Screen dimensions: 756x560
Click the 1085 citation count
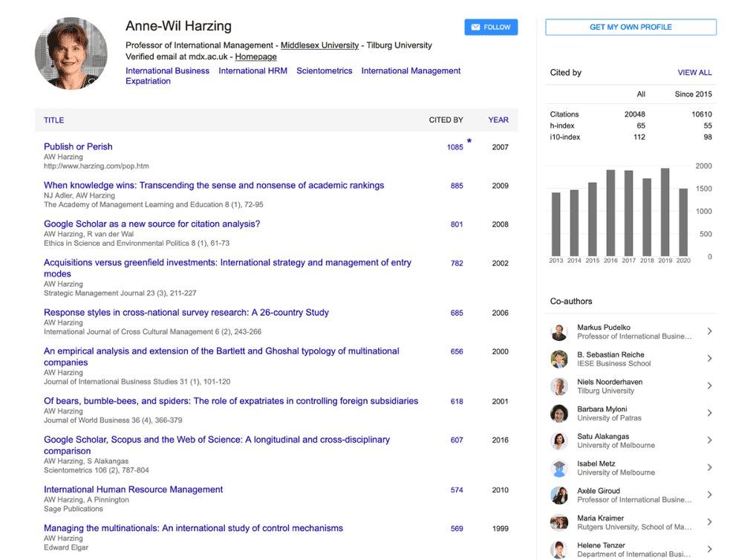pos(454,147)
